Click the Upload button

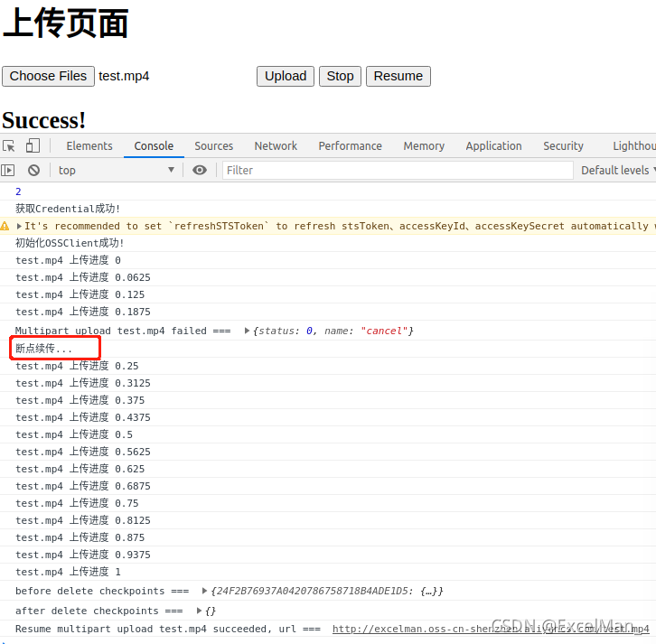click(x=286, y=76)
